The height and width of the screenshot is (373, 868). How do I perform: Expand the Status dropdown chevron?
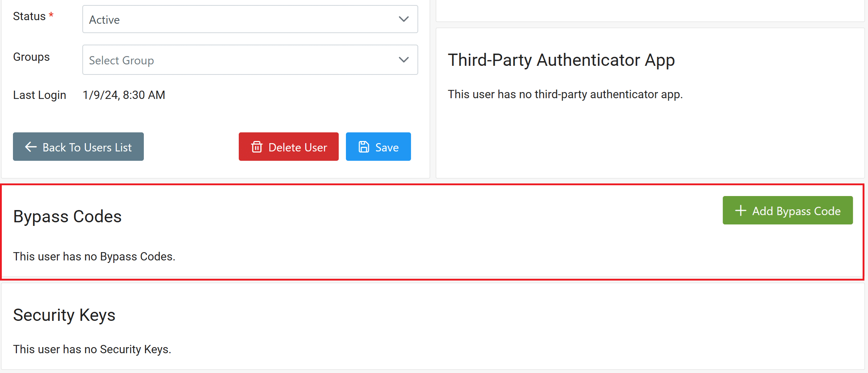(404, 19)
